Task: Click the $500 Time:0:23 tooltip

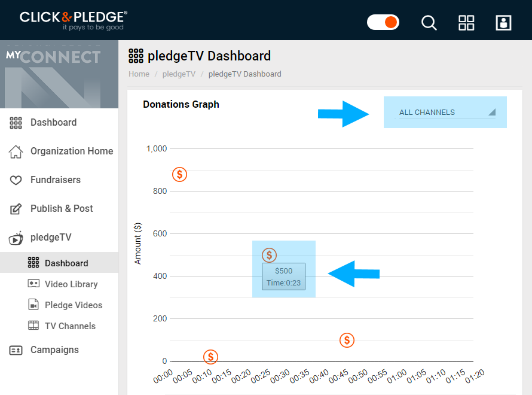Action: 283,276
